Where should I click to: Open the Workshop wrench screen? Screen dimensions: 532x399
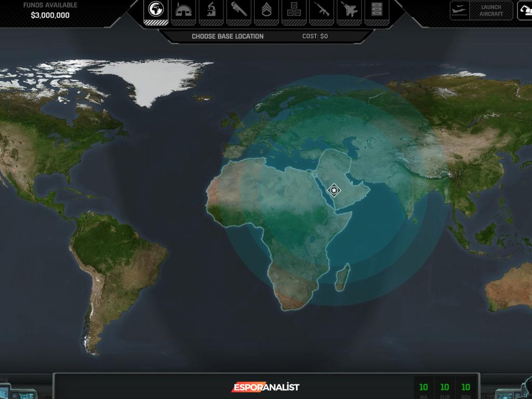pos(238,10)
